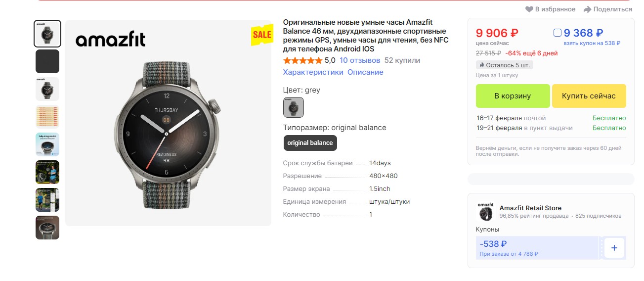The height and width of the screenshot is (281, 644).
Task: Click the plus icon on coupon
Action: point(614,248)
